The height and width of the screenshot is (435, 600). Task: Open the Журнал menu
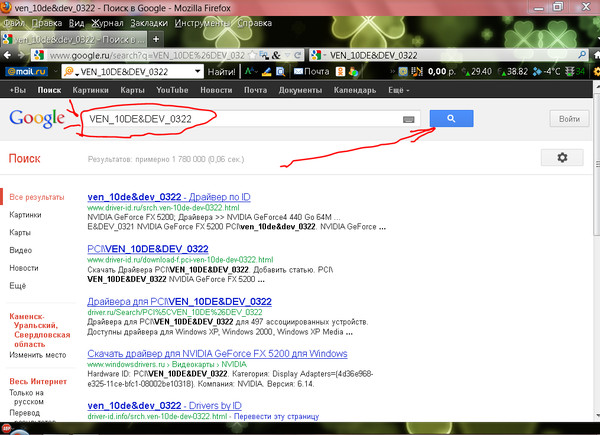107,23
